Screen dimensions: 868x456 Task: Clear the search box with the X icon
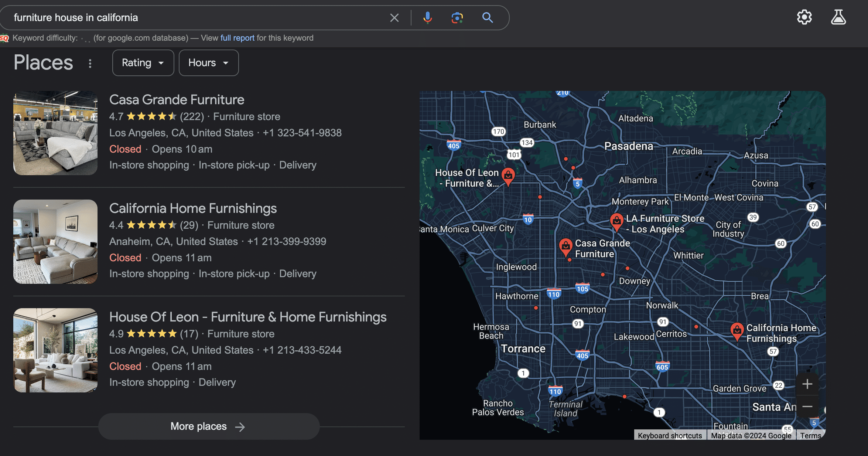pos(394,18)
